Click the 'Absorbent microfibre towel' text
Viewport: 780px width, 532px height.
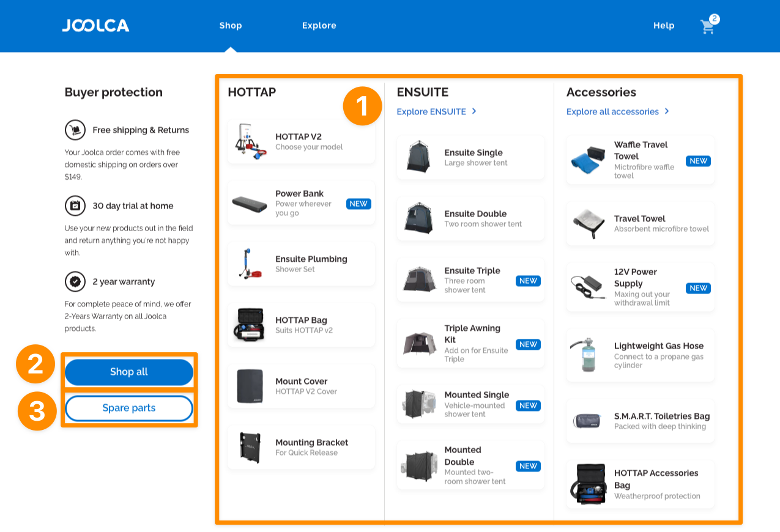pos(661,229)
